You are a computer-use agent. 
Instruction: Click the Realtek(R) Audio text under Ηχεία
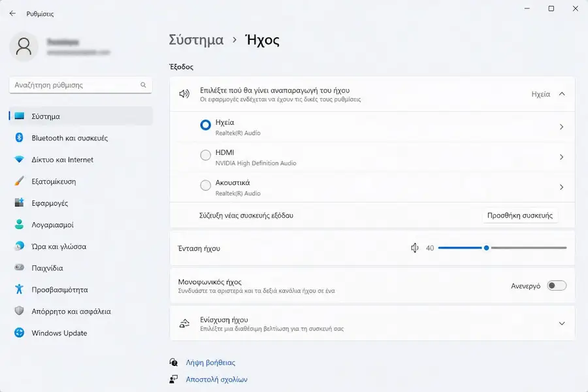(238, 133)
